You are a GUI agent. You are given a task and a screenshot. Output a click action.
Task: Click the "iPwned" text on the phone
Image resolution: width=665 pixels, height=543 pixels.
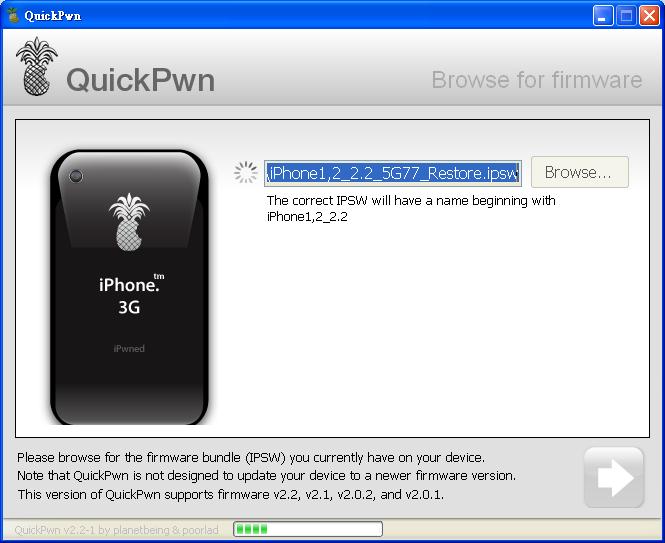pos(129,347)
